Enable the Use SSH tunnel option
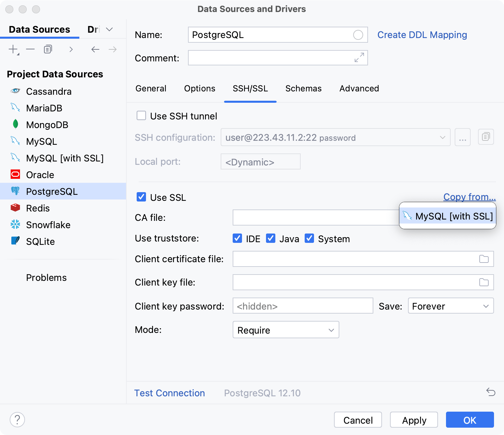This screenshot has height=435, width=504. pos(141,115)
